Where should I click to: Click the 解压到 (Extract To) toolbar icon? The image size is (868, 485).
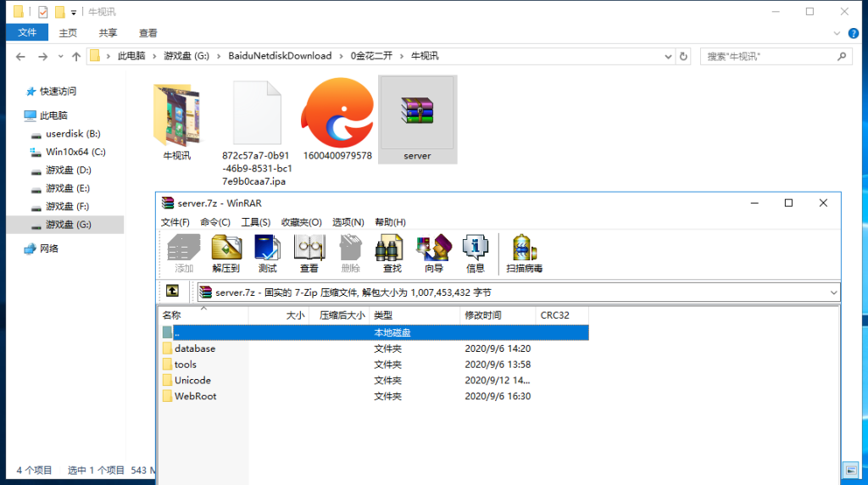[x=225, y=254]
